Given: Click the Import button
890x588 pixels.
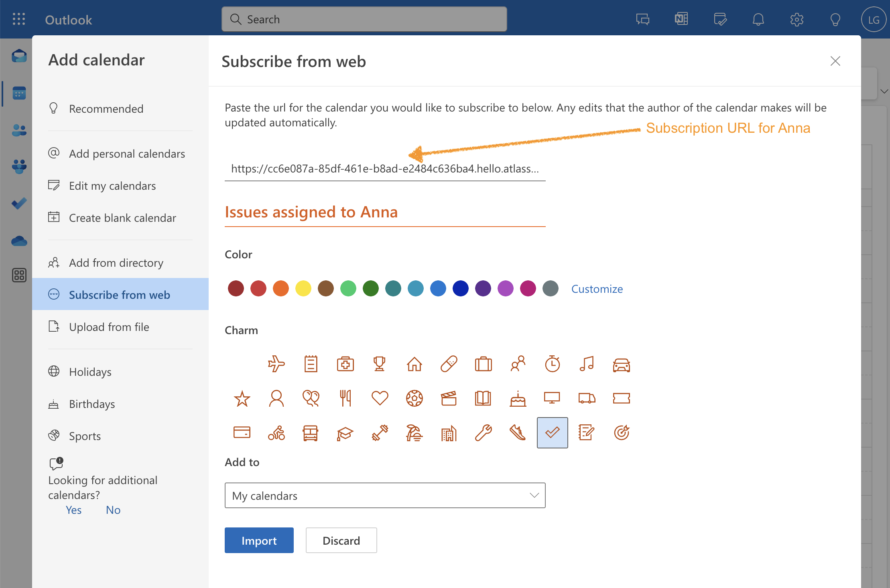Looking at the screenshot, I should (x=259, y=540).
